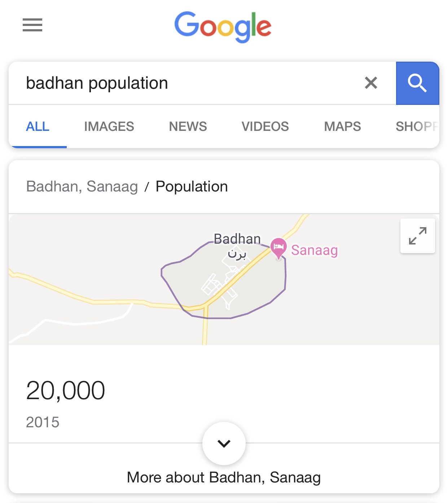Switch to the NEWS tab
Image resolution: width=448 pixels, height=503 pixels.
point(188,127)
